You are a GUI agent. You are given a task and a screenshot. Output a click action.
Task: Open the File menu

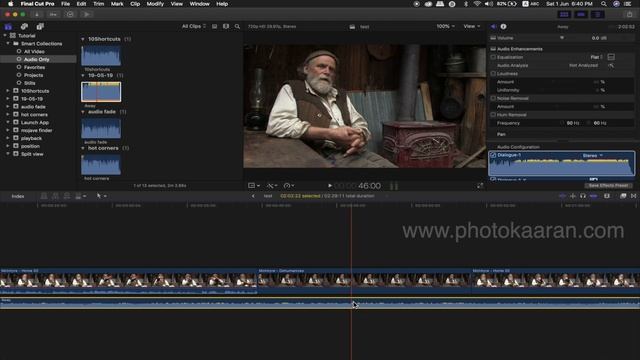point(65,4)
